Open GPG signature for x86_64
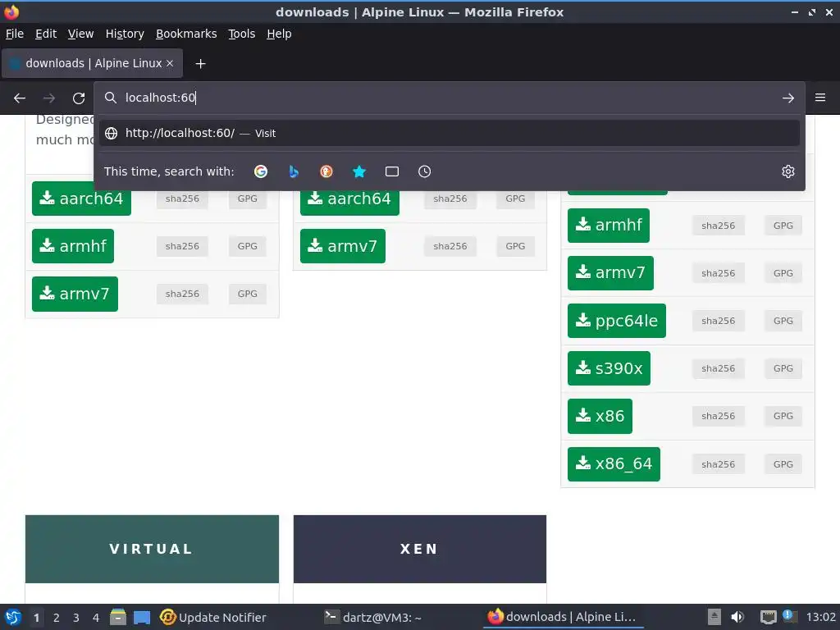 point(783,464)
